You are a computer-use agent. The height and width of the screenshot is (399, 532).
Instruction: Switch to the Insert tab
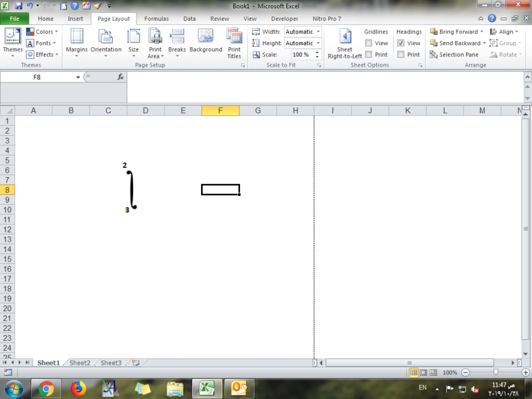[x=76, y=19]
